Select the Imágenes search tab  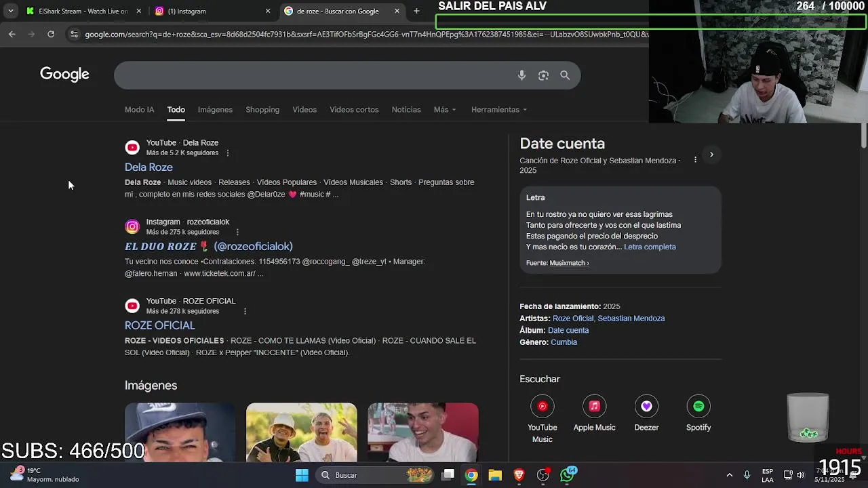point(215,110)
